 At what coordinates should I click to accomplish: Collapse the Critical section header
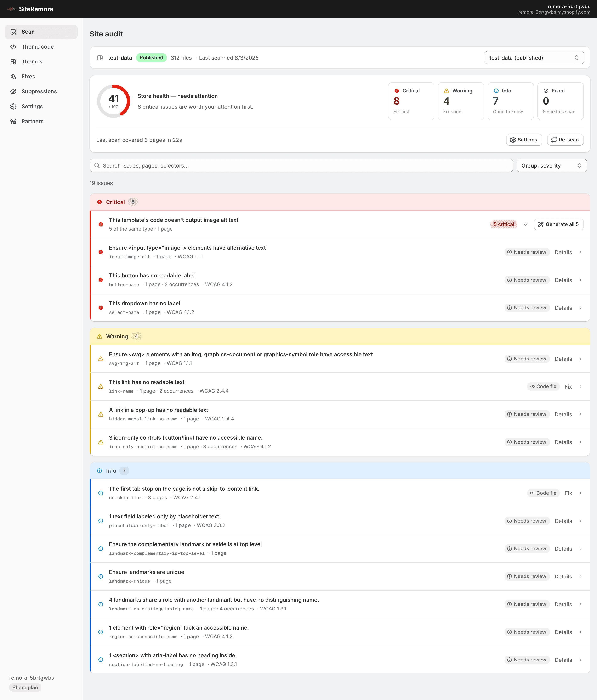coord(340,202)
